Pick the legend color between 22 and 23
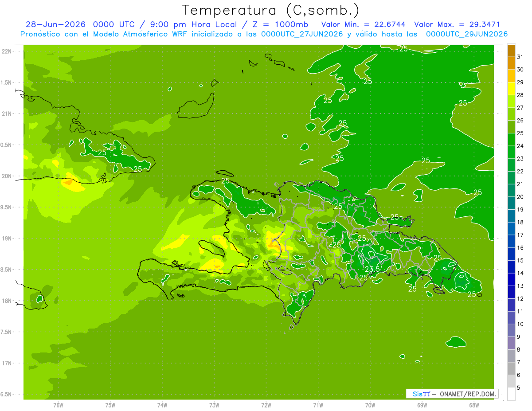 [x=511, y=165]
